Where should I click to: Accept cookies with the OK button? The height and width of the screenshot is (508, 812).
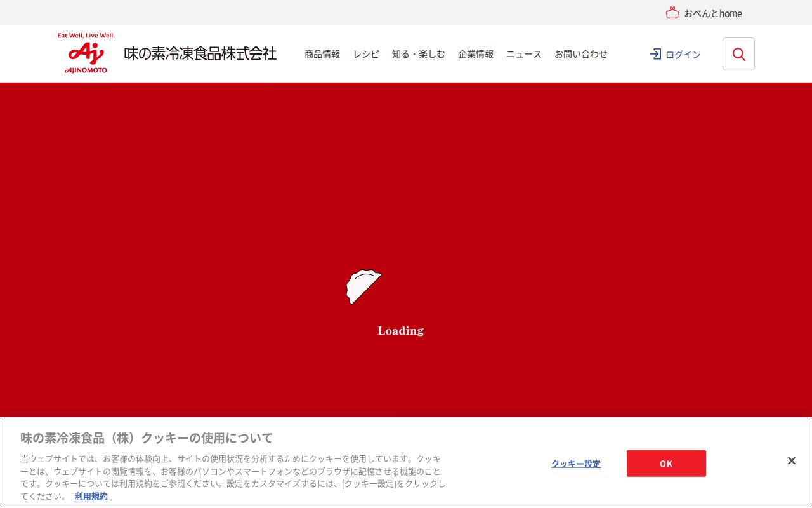[666, 464]
